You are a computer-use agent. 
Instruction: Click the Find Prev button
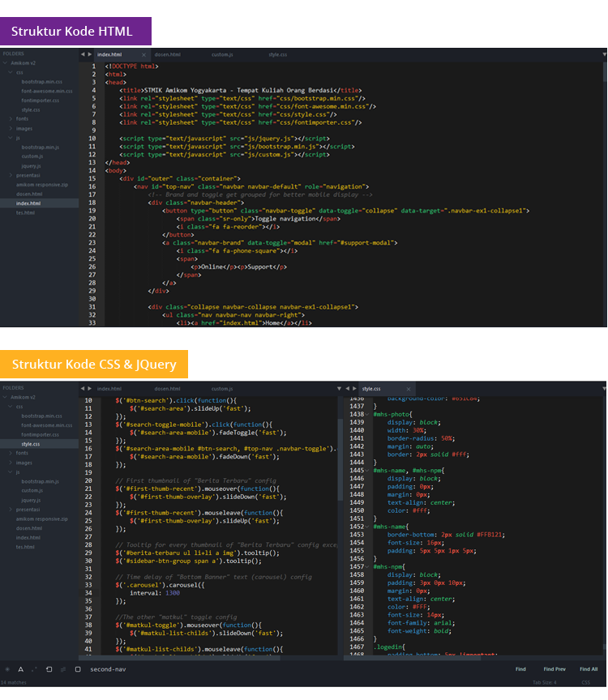pos(554,669)
